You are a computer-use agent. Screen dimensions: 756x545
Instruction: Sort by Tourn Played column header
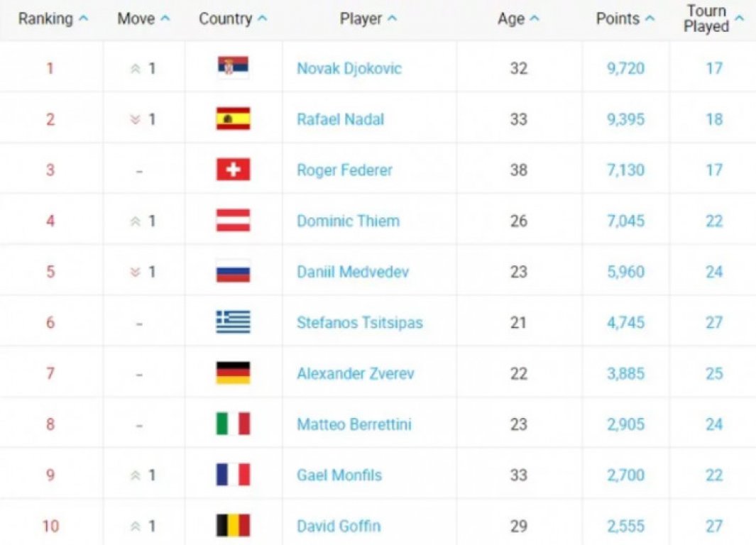click(713, 18)
